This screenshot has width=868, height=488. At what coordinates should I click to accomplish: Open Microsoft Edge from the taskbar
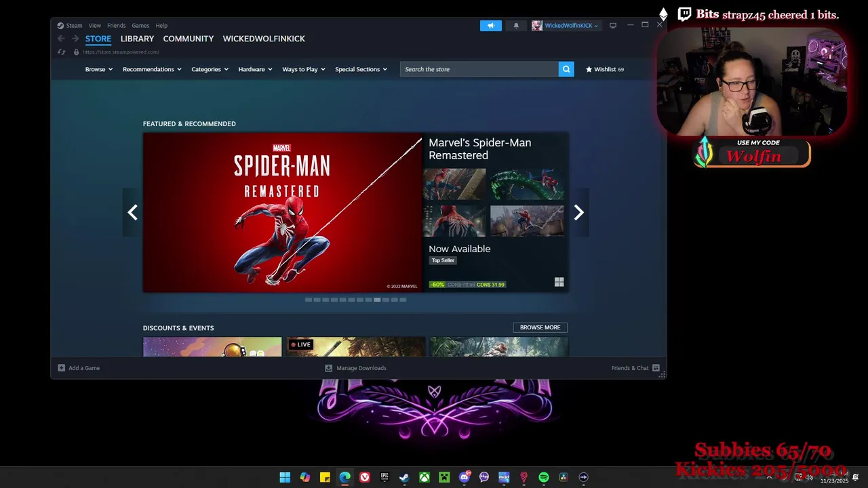pyautogui.click(x=345, y=477)
